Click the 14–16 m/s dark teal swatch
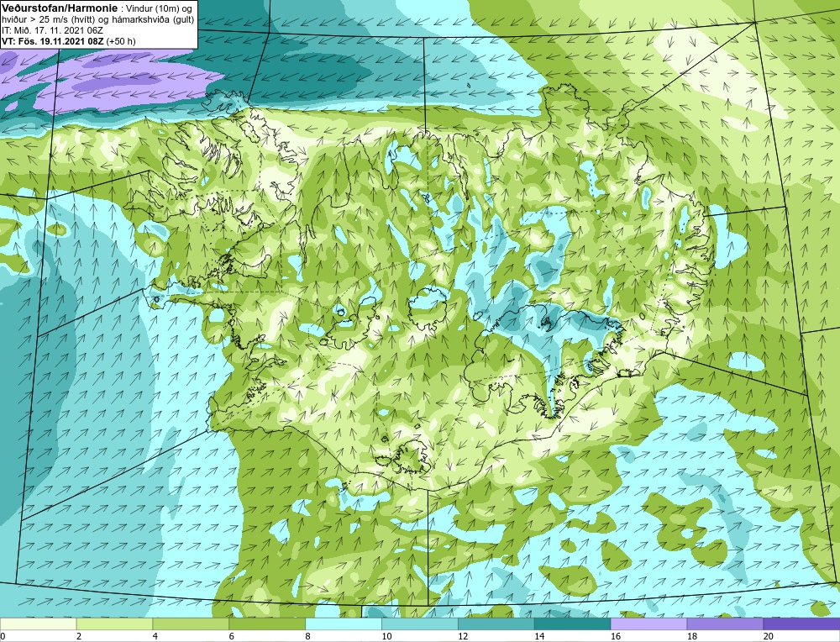 [573, 624]
